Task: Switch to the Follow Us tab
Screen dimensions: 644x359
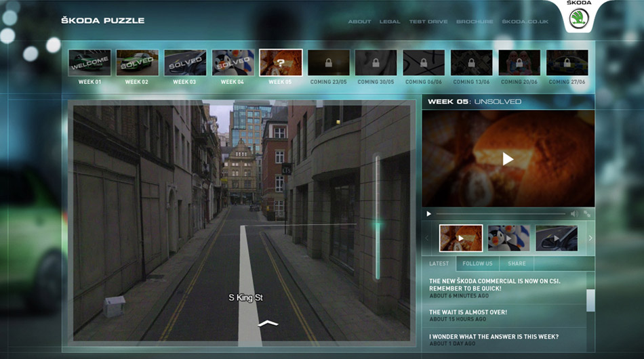Action: point(477,263)
